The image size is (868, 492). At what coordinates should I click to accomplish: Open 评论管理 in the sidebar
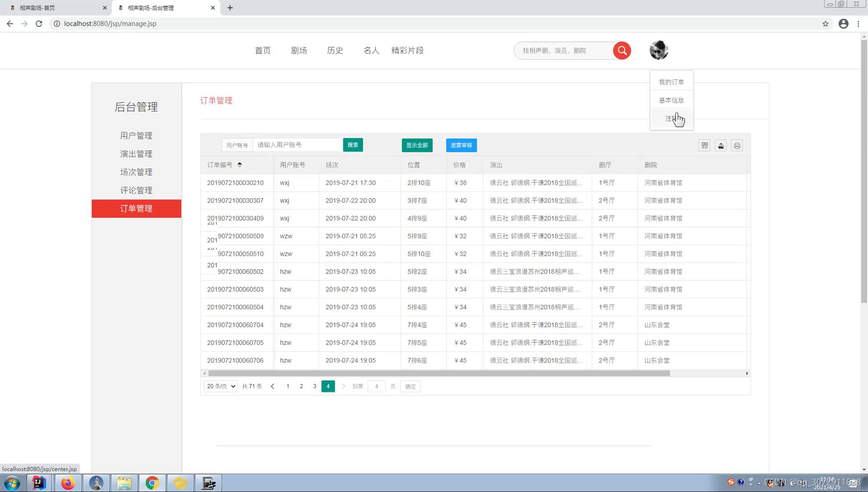coord(136,190)
